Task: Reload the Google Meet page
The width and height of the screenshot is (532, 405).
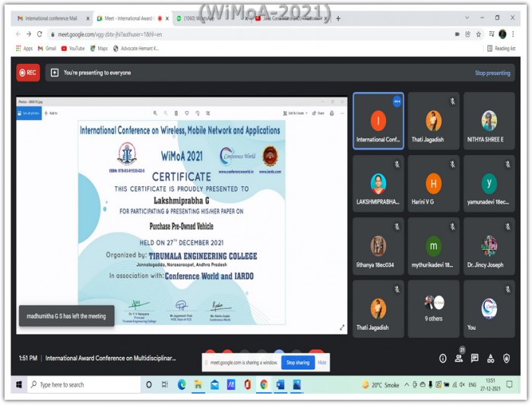Action: 40,34
